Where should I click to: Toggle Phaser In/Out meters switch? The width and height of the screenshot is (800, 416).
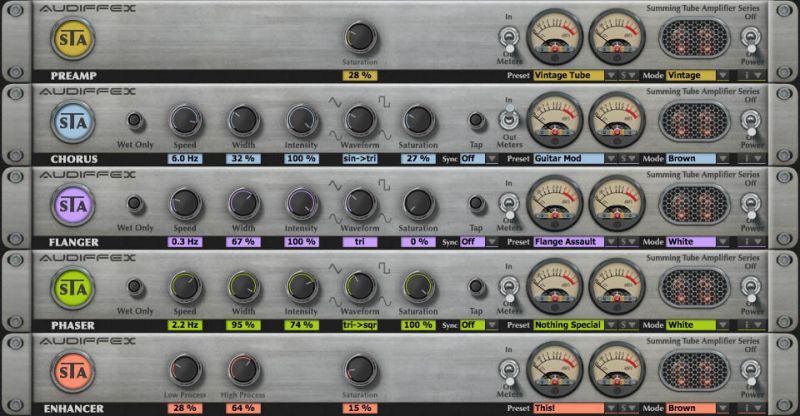point(509,289)
